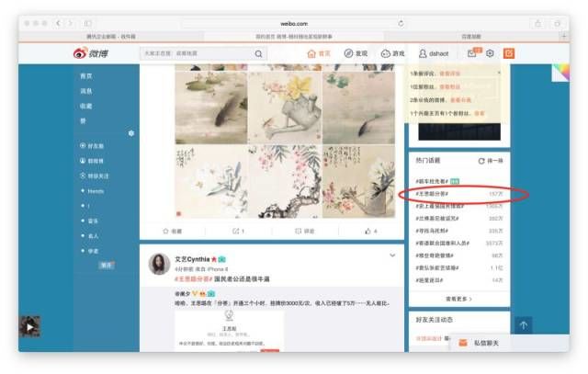588x374 pixels.
Task: Click the 评论 comment icon under the post
Action: tap(305, 231)
